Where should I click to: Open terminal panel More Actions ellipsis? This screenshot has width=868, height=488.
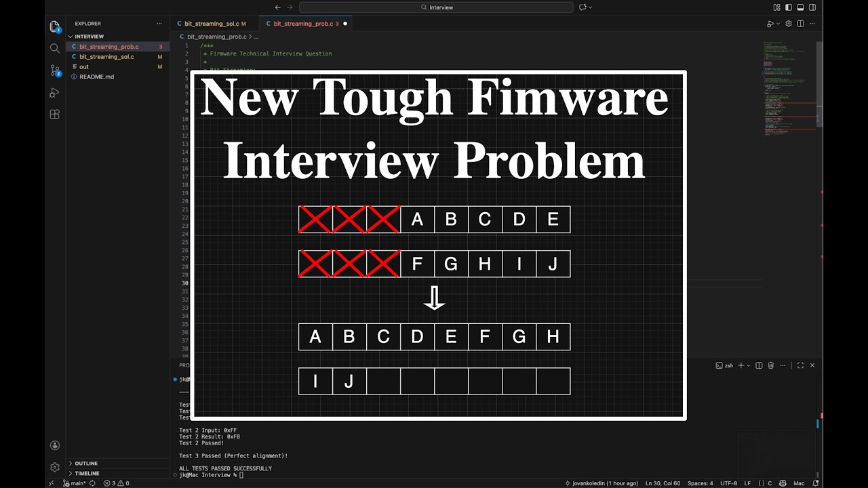click(x=782, y=365)
